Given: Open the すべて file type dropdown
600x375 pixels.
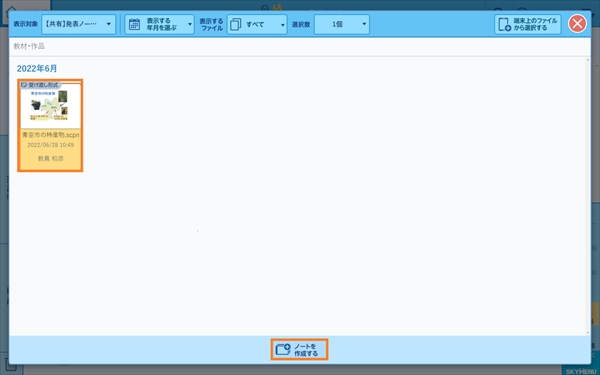Looking at the screenshot, I should (x=257, y=24).
